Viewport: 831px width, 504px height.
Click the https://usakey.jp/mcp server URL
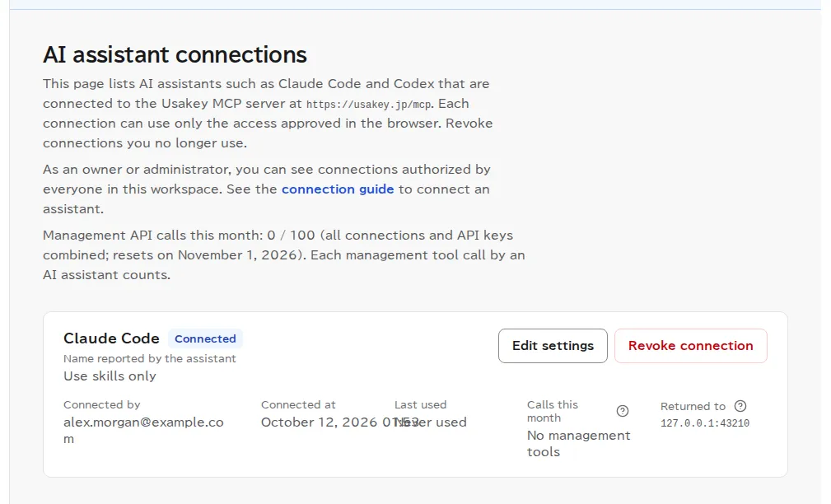pos(368,104)
